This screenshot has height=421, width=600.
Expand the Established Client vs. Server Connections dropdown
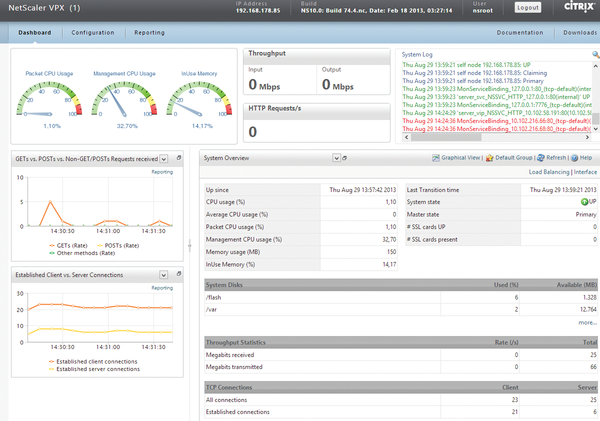pyautogui.click(x=163, y=275)
